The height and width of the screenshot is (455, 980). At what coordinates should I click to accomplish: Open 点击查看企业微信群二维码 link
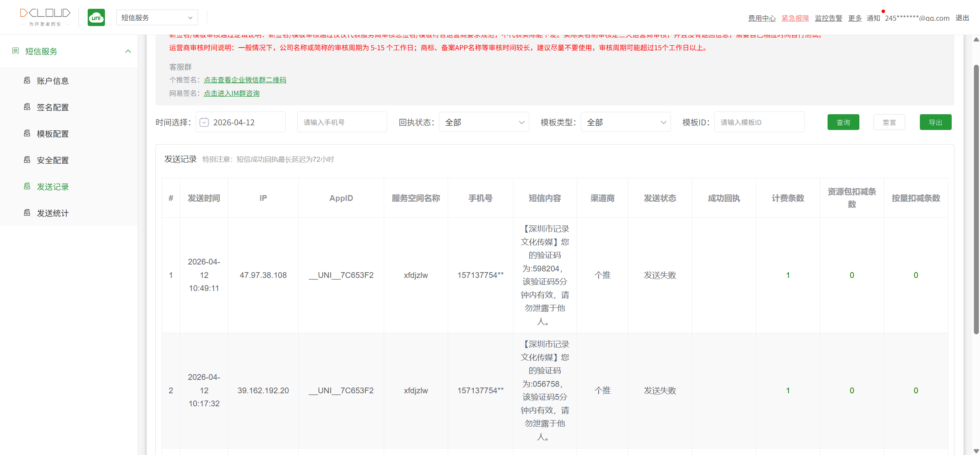(x=245, y=80)
